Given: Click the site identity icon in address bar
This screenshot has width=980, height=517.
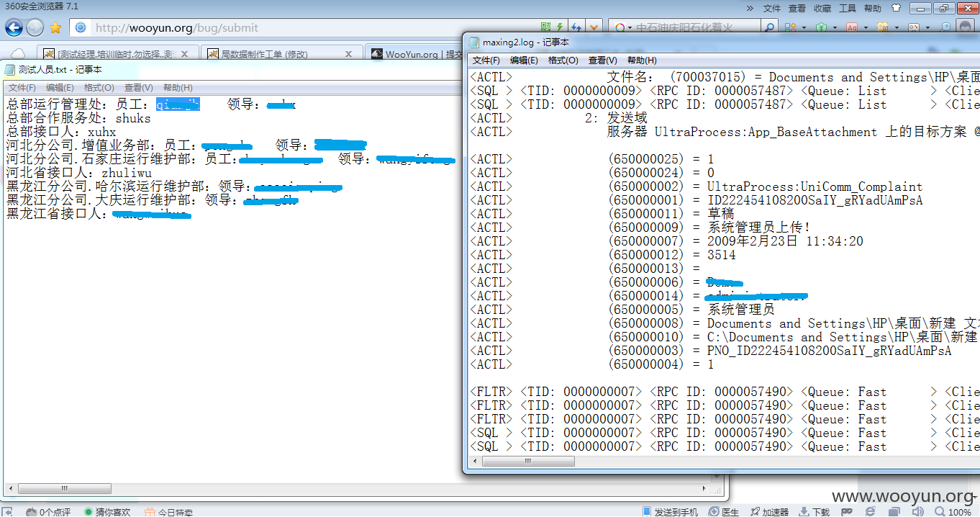Looking at the screenshot, I should [x=81, y=28].
